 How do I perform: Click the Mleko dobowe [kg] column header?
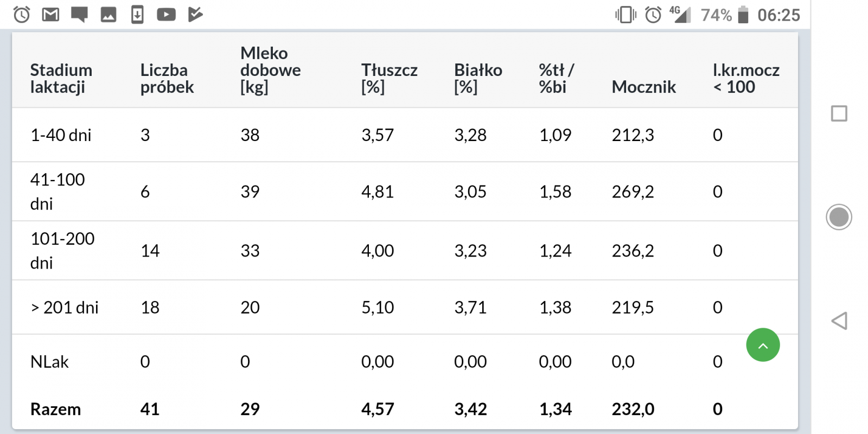[x=270, y=70]
